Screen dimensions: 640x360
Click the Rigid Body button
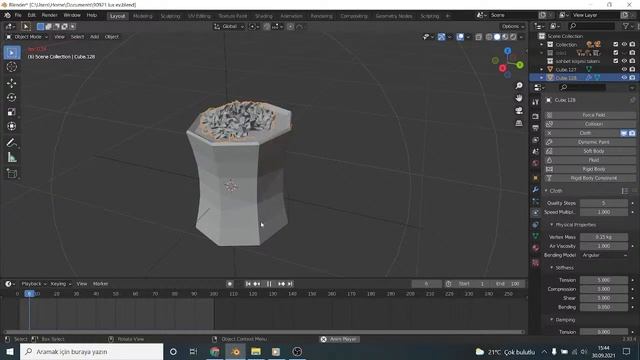click(x=590, y=169)
